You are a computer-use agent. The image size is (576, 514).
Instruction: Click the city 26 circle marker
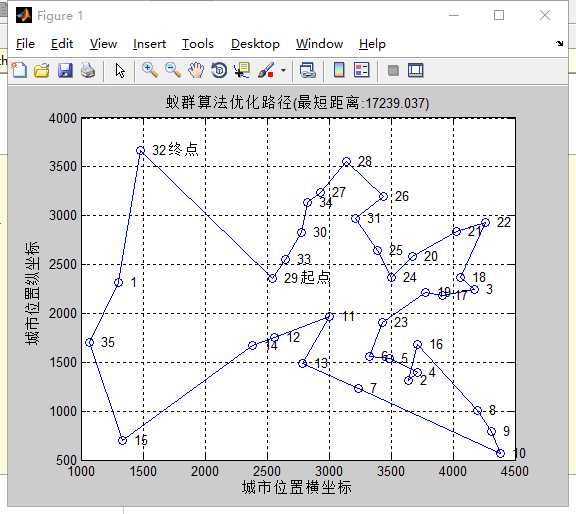coord(384,196)
